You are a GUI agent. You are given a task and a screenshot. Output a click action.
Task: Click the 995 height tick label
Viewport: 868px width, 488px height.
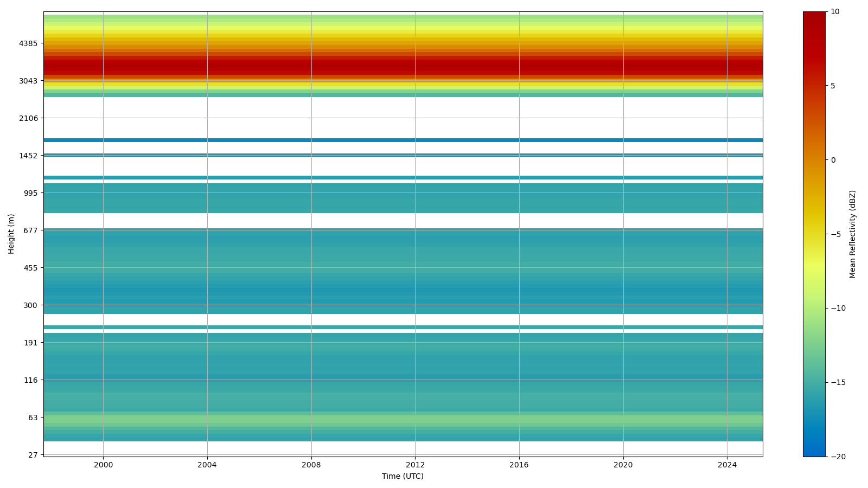[x=31, y=193]
